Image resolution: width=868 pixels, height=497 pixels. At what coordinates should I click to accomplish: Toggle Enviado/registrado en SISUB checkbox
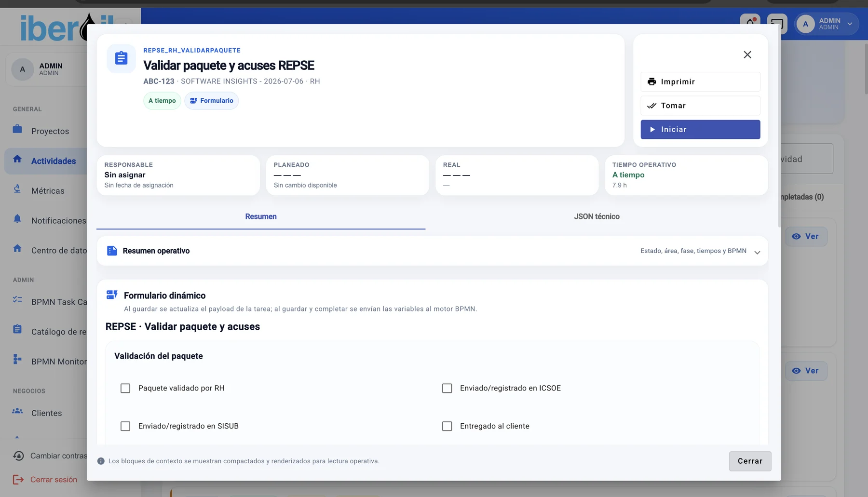(x=125, y=426)
